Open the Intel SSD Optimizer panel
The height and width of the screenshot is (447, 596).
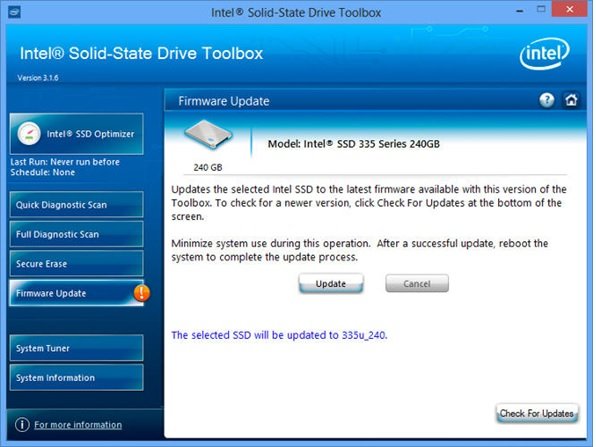[76, 134]
